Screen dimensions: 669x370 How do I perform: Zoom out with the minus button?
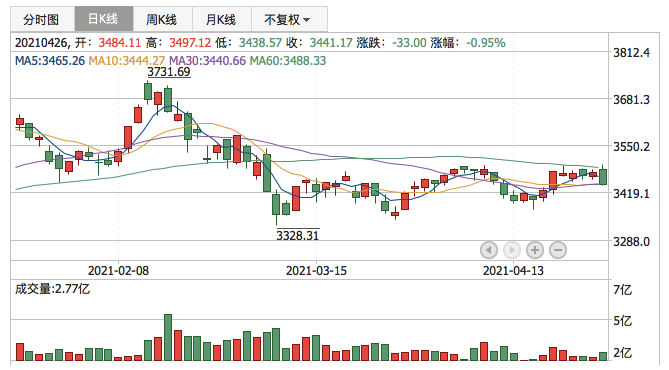[x=558, y=250]
